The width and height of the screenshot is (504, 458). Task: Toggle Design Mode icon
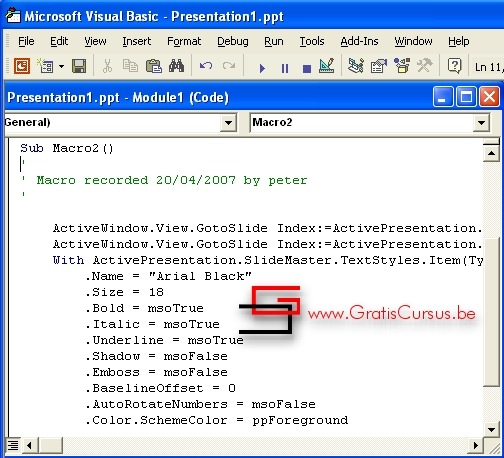[327, 66]
